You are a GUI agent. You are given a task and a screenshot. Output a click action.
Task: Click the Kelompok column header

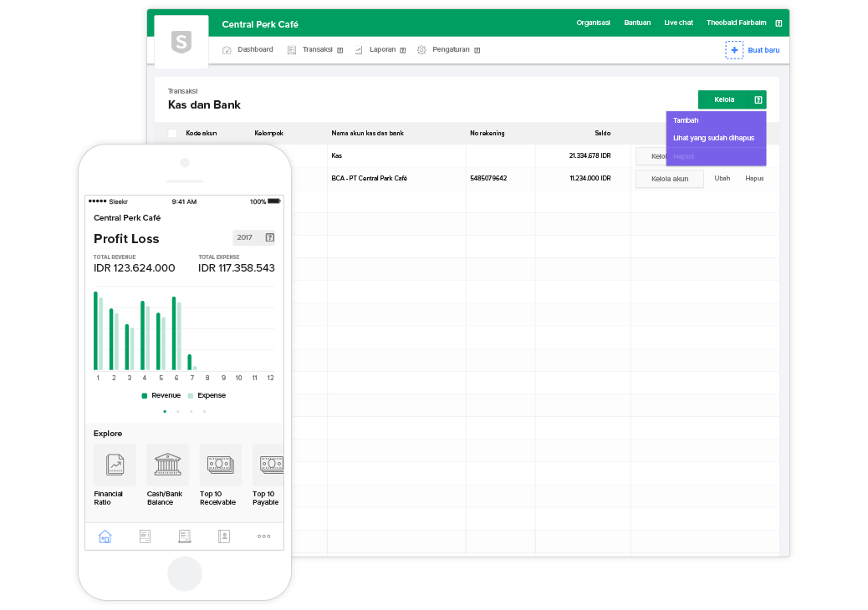coord(269,134)
